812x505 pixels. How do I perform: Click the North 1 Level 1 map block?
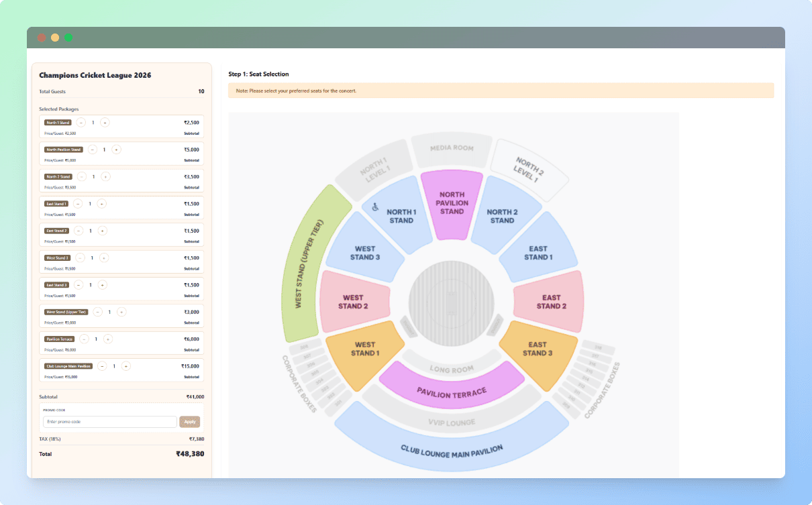coord(373,170)
